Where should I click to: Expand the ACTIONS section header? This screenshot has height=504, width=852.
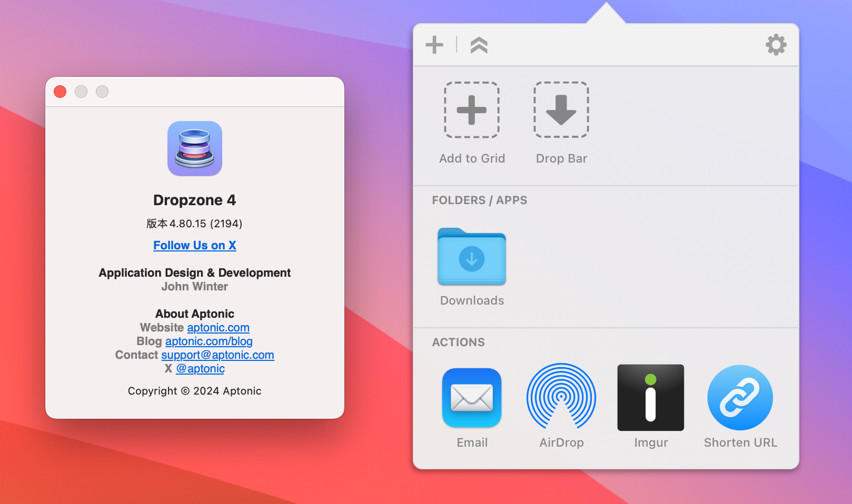[458, 342]
